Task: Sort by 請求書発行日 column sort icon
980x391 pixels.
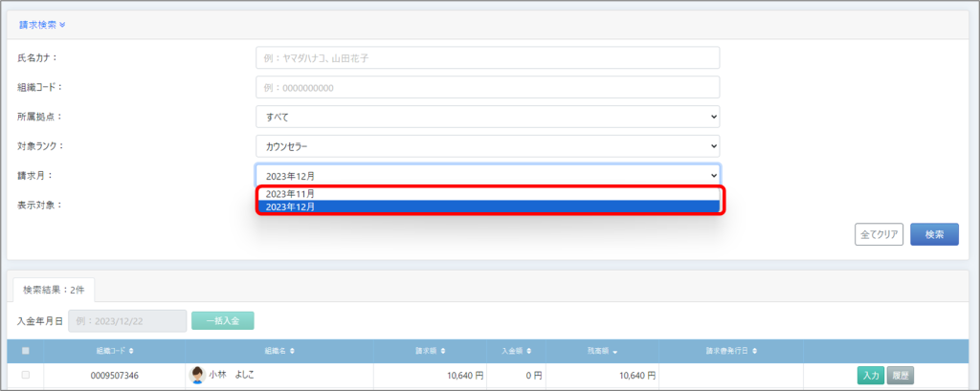Action: point(756,351)
